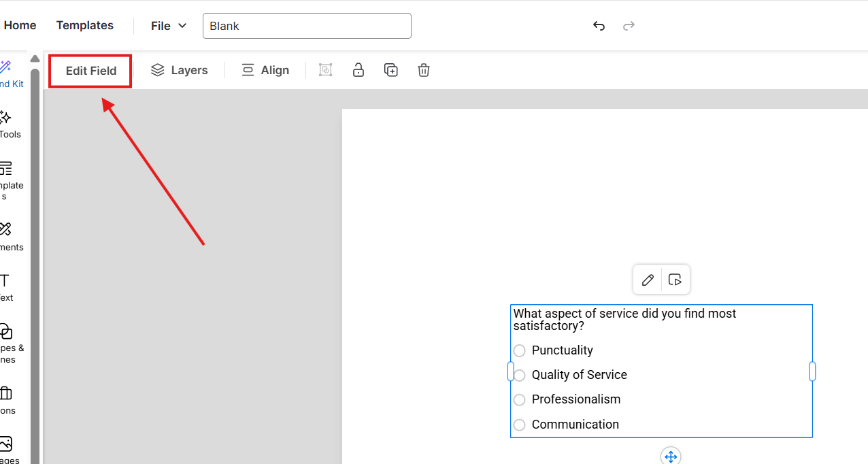Select the Quality of Service radio option

(x=520, y=376)
